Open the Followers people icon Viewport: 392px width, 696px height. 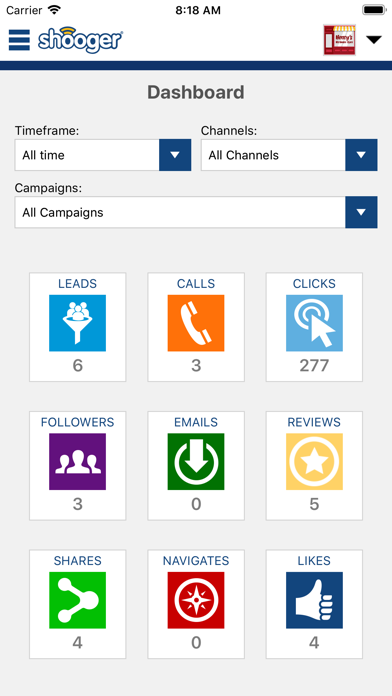(77, 462)
